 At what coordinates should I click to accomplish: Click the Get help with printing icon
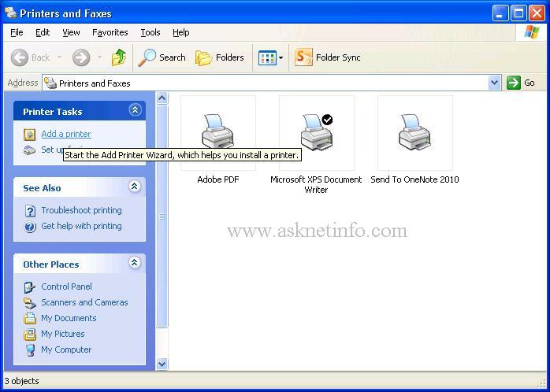(30, 227)
